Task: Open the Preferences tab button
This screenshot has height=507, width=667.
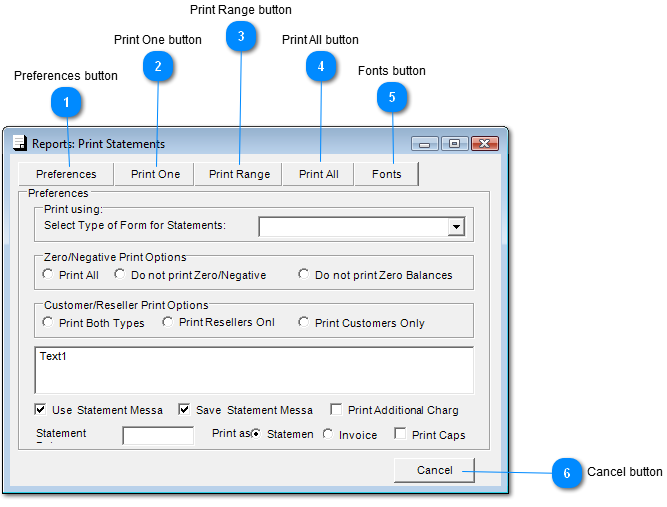Action: pyautogui.click(x=66, y=174)
